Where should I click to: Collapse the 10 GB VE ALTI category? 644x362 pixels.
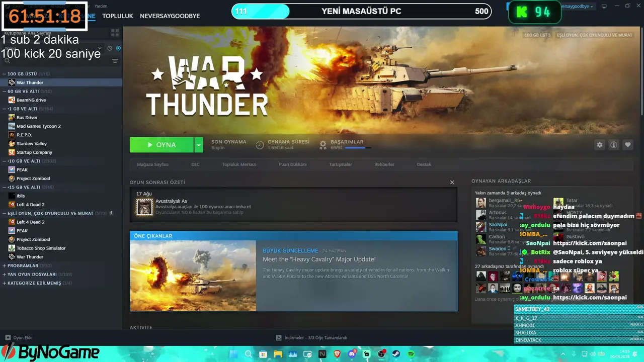5,161
